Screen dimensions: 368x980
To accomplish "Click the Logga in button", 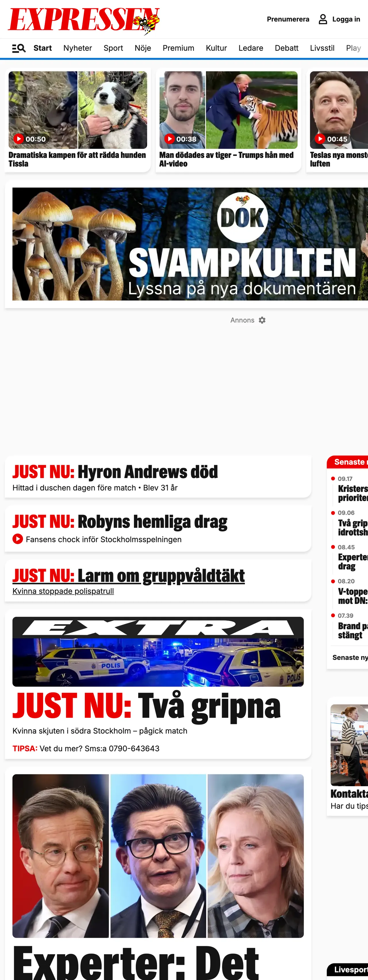I will point(346,19).
